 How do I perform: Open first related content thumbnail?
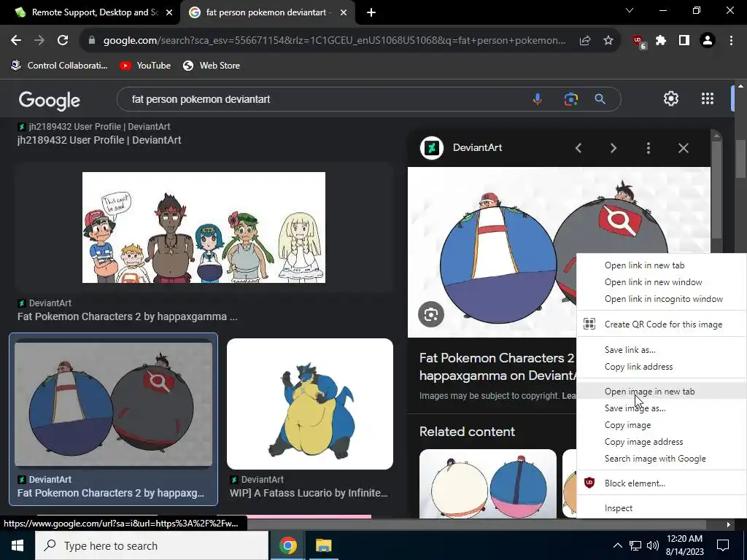click(488, 483)
